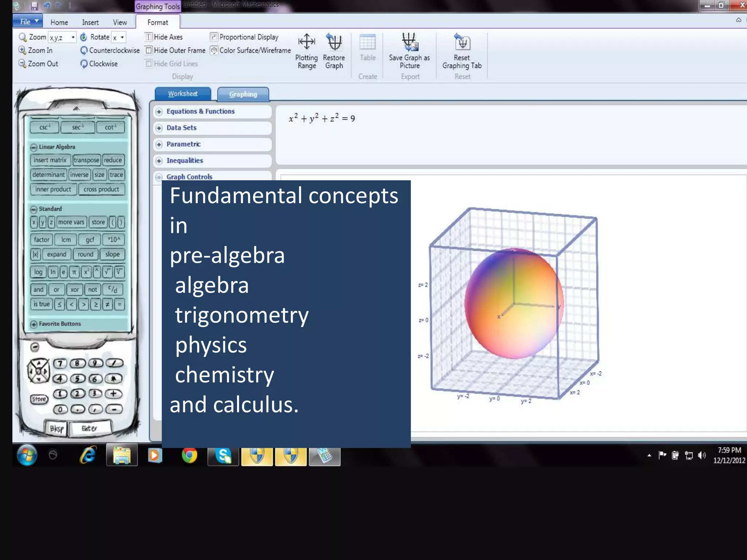Viewport: 747px width, 560px height.
Task: Click the volume speaker tray icon
Action: point(702,455)
